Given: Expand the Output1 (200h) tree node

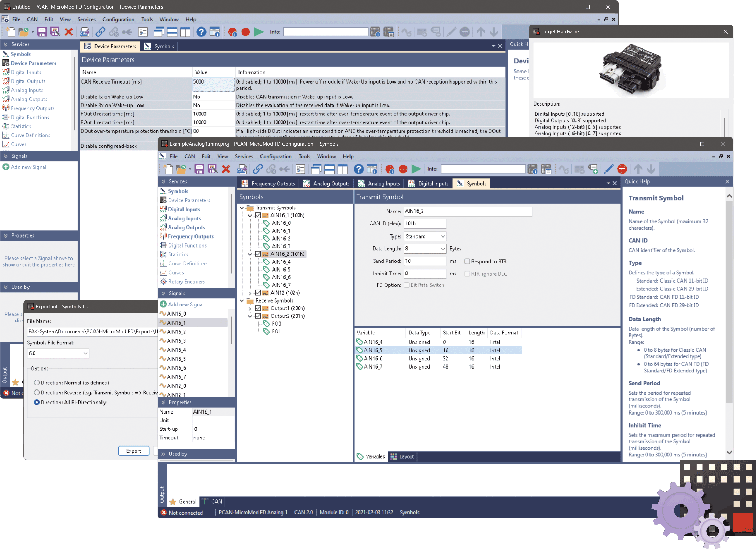Looking at the screenshot, I should coord(250,308).
